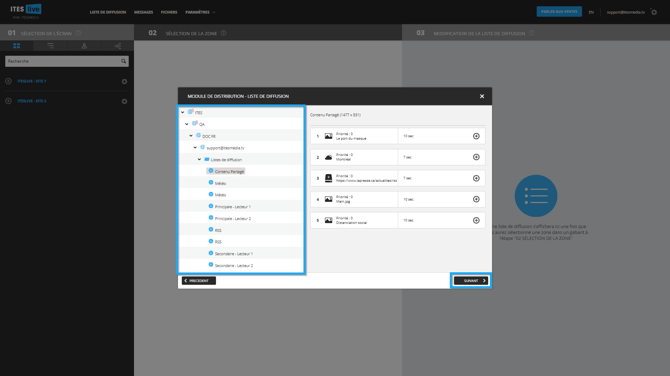670x376 pixels.
Task: Add item 5 Distanciation social
Action: 476,220
